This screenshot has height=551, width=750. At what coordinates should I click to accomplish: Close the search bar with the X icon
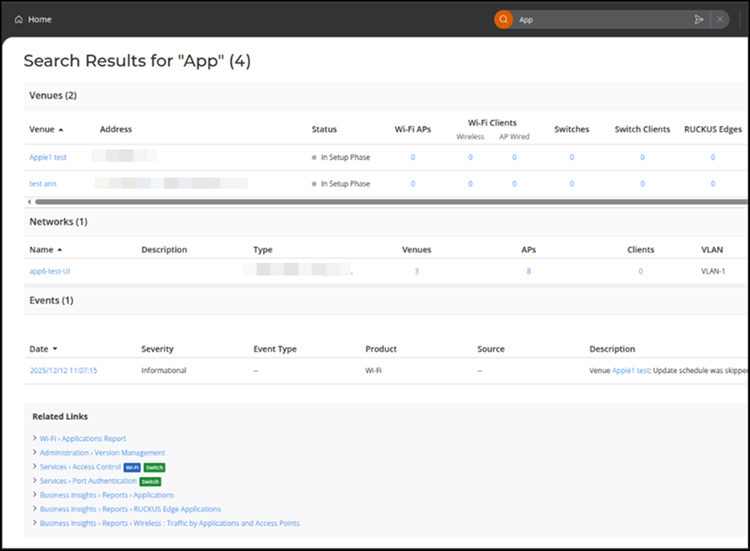point(720,19)
